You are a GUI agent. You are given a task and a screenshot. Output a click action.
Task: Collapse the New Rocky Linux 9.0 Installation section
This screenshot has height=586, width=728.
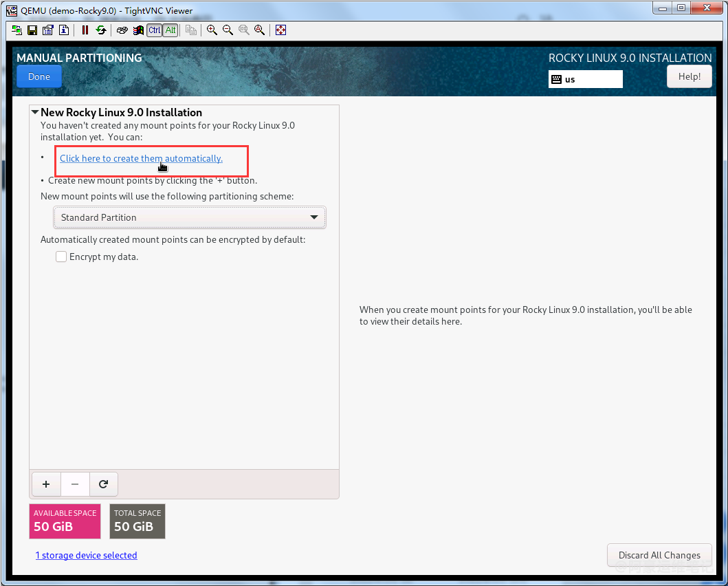pyautogui.click(x=35, y=112)
